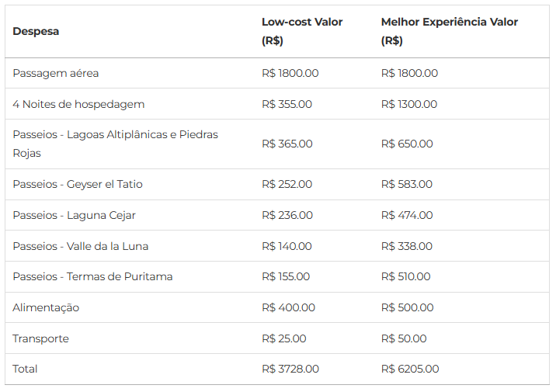This screenshot has height=392, width=556.
Task: Click the Alimentação row label
Action: pos(46,307)
